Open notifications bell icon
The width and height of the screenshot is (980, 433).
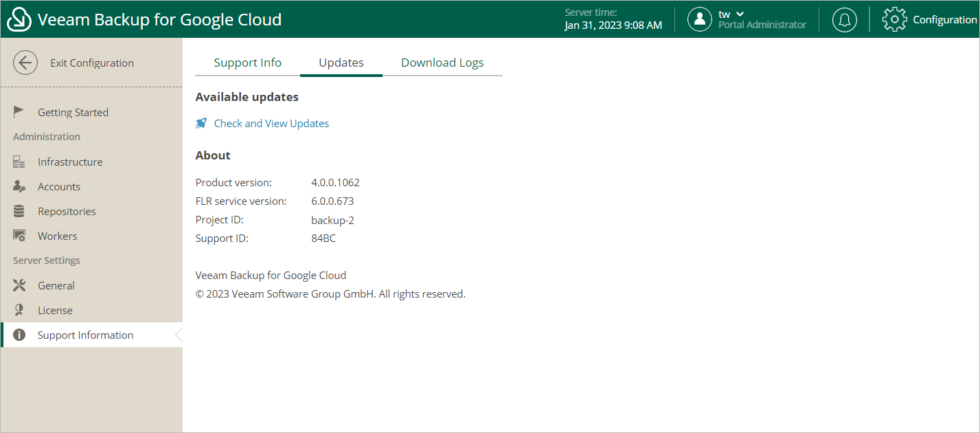844,19
